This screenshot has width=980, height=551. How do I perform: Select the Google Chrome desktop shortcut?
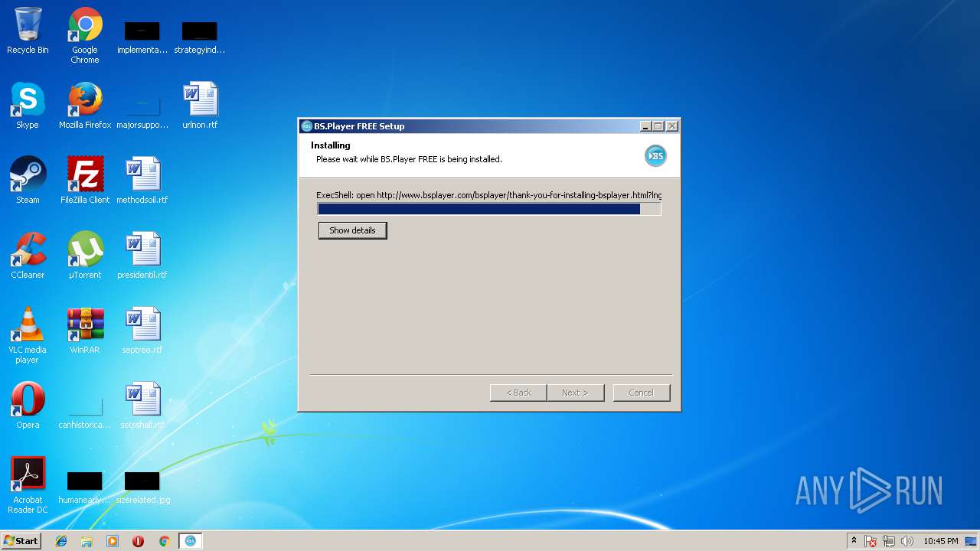pyautogui.click(x=85, y=35)
